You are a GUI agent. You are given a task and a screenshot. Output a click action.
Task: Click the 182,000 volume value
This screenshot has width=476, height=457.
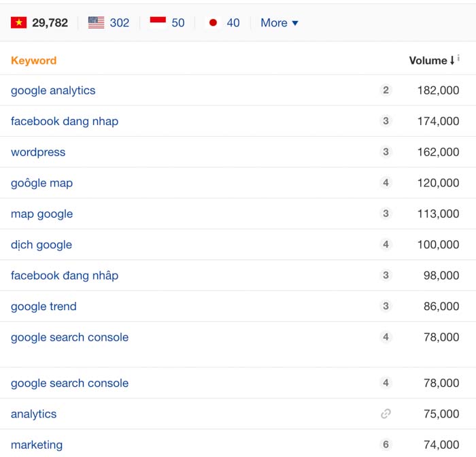point(438,90)
